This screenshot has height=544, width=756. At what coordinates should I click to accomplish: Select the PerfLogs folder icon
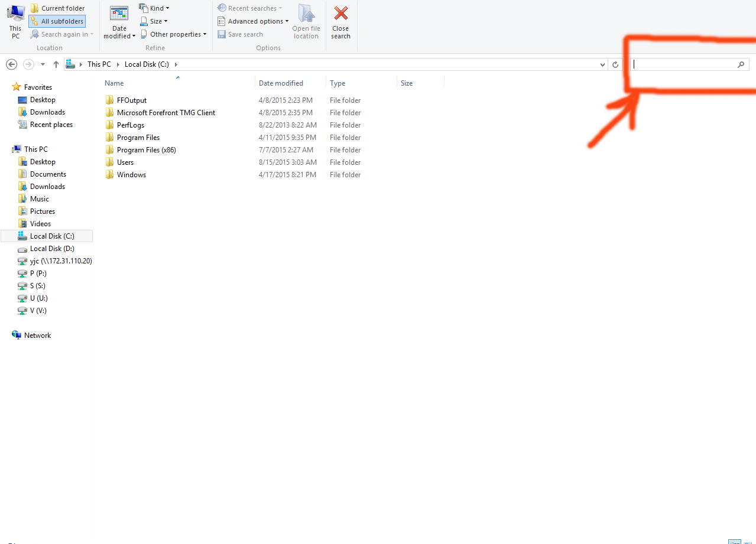[x=109, y=125]
